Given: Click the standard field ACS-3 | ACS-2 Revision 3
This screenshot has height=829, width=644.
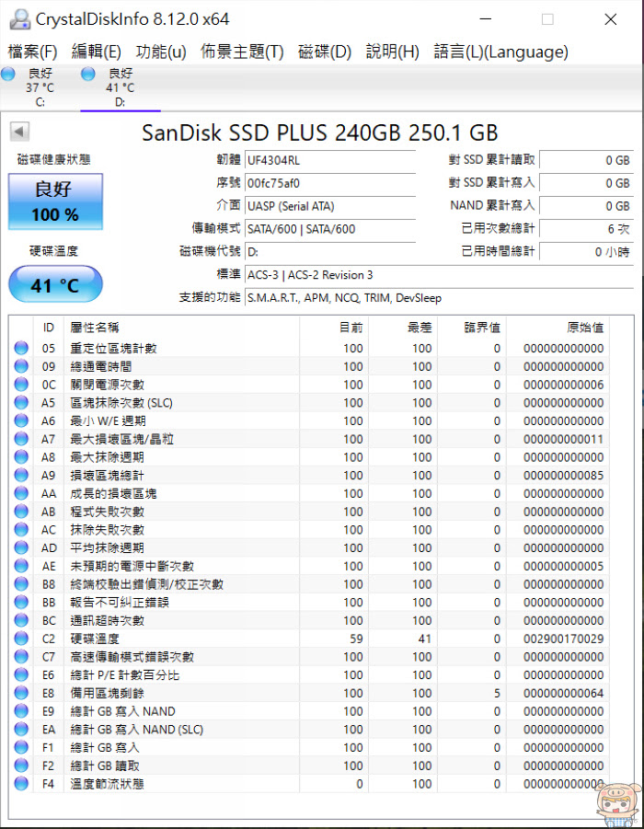Looking at the screenshot, I should [x=440, y=275].
